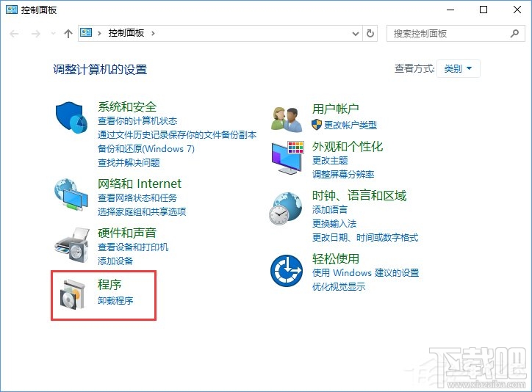Open the 用户帐户 people icon
This screenshot has width=532, height=392.
pyautogui.click(x=287, y=119)
